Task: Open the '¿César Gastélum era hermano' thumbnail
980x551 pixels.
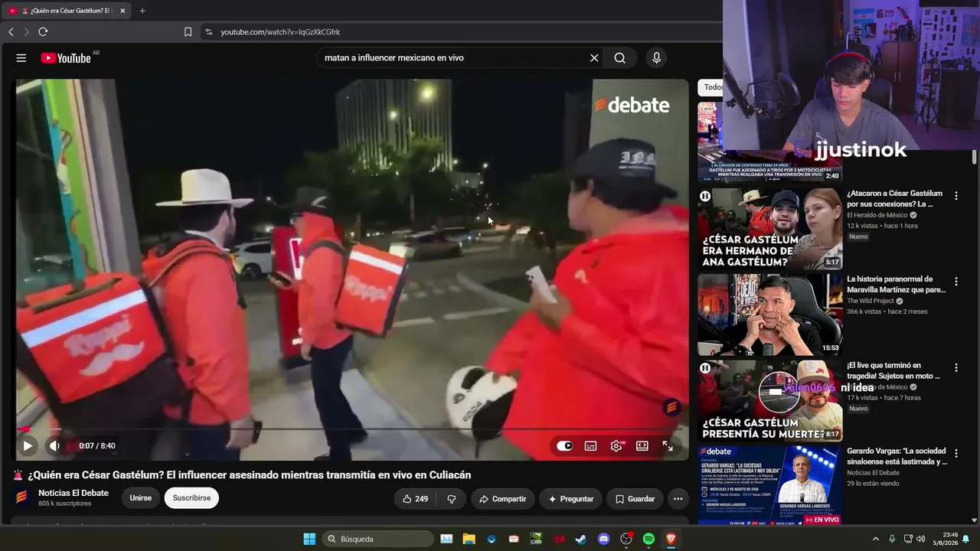Action: (769, 229)
